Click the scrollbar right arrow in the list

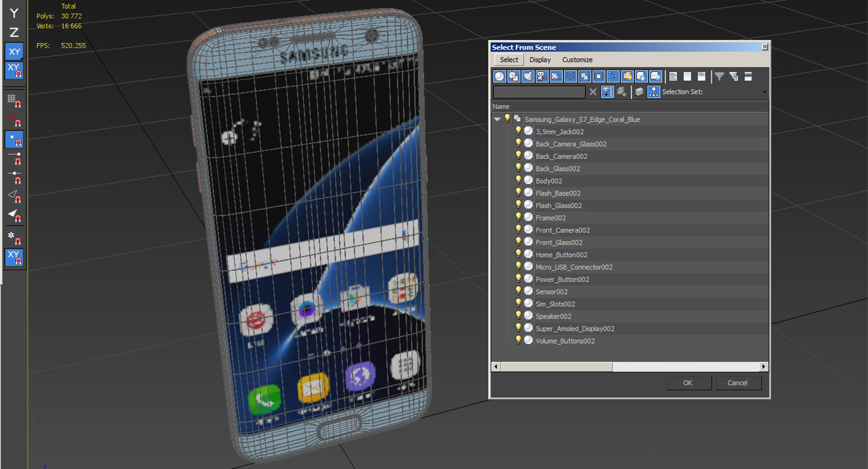pyautogui.click(x=764, y=366)
